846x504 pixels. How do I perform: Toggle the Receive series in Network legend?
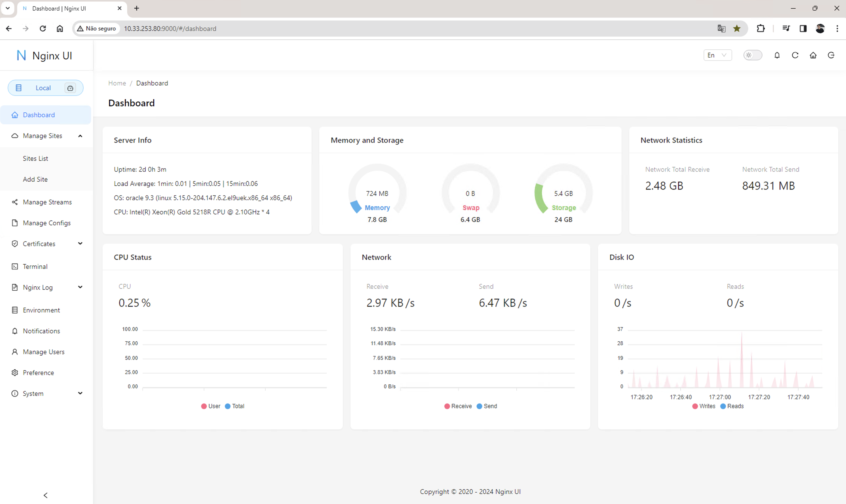pos(458,406)
